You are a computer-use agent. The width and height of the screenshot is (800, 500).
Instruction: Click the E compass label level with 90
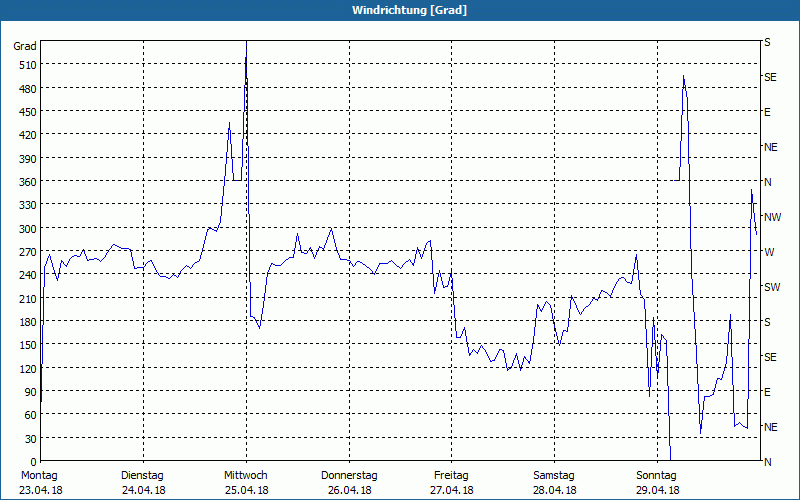767,392
